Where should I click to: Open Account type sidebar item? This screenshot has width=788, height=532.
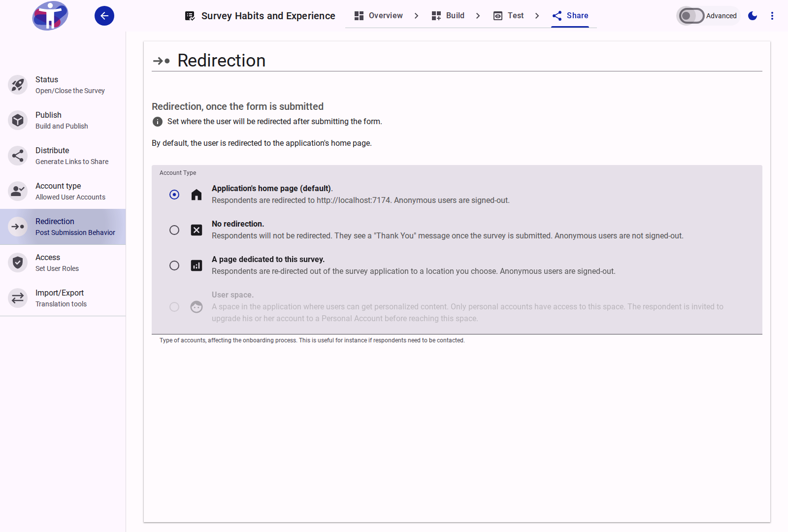coord(63,191)
